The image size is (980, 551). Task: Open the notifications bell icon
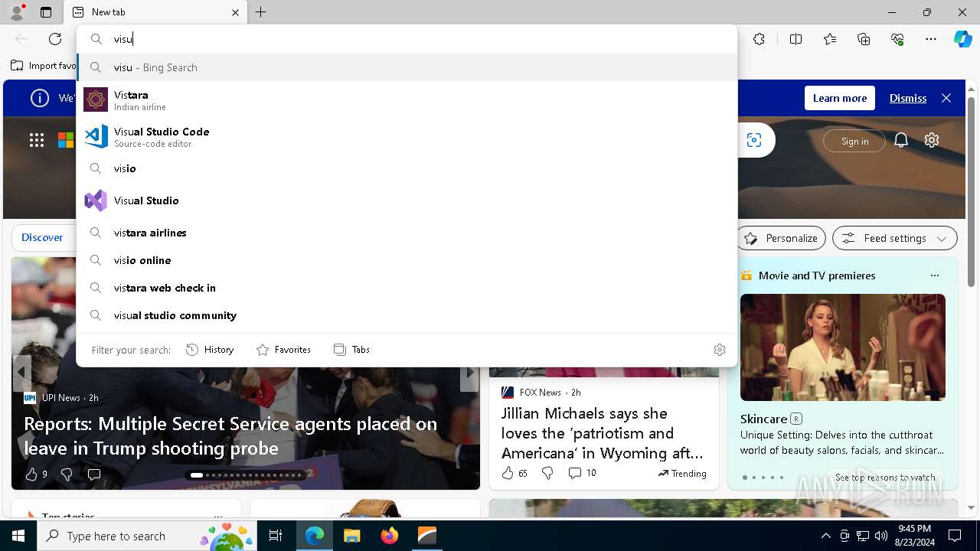(901, 140)
